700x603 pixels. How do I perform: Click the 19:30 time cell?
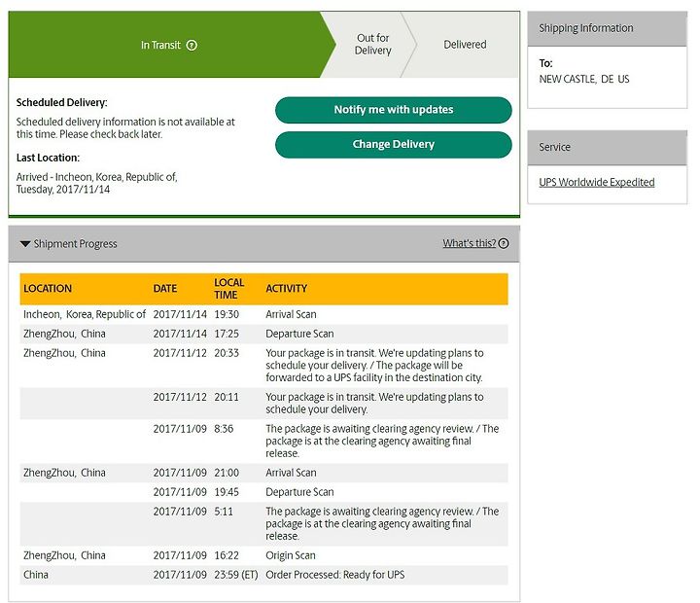coord(227,314)
